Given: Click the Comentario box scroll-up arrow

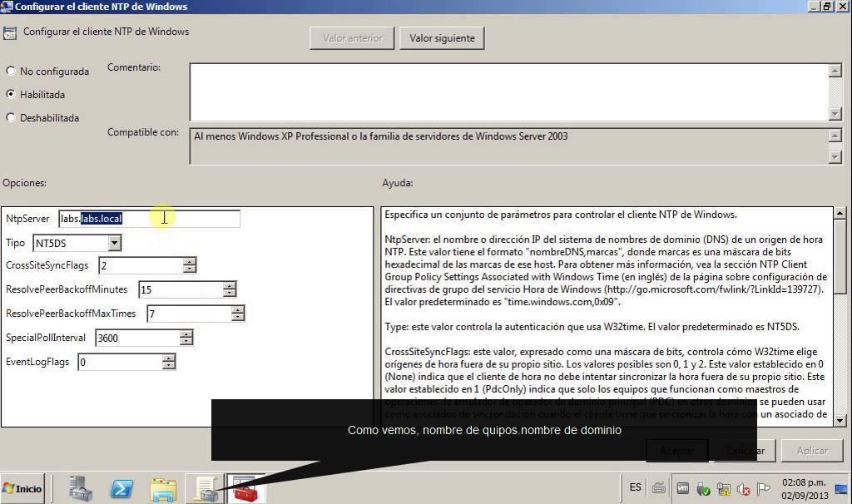Looking at the screenshot, I should coord(835,71).
